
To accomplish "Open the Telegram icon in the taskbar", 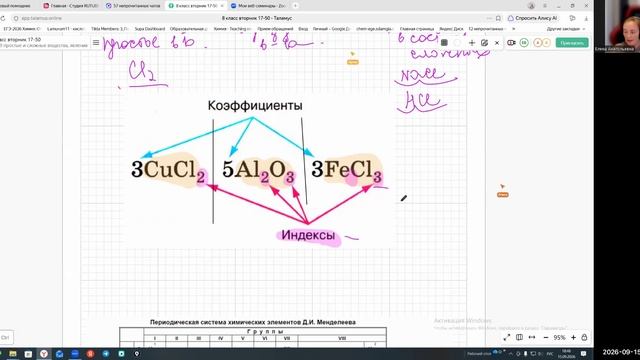I will tap(106, 354).
